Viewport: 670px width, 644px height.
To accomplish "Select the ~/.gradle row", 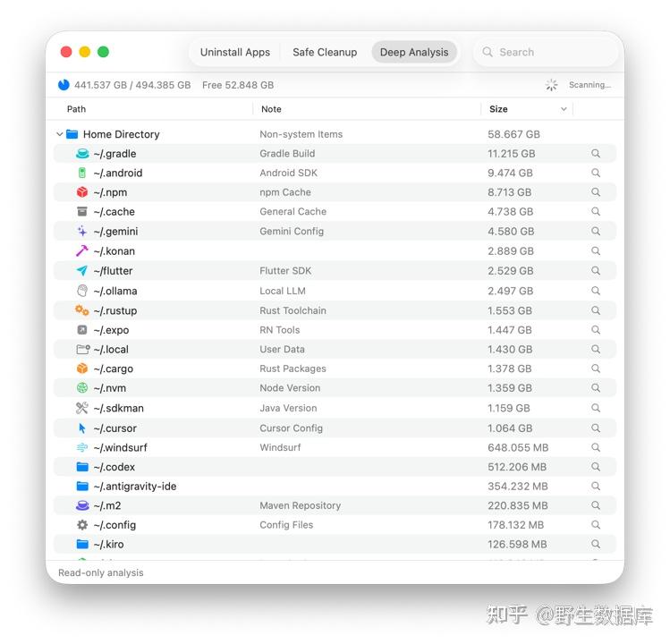I will click(x=335, y=154).
